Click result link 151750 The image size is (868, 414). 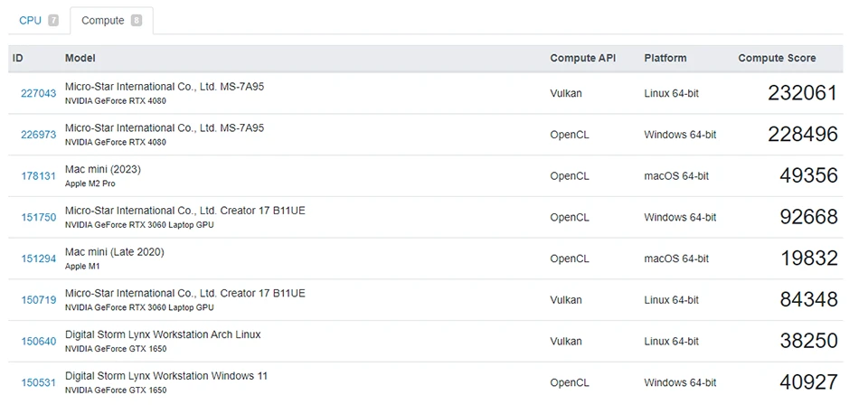pyautogui.click(x=38, y=217)
